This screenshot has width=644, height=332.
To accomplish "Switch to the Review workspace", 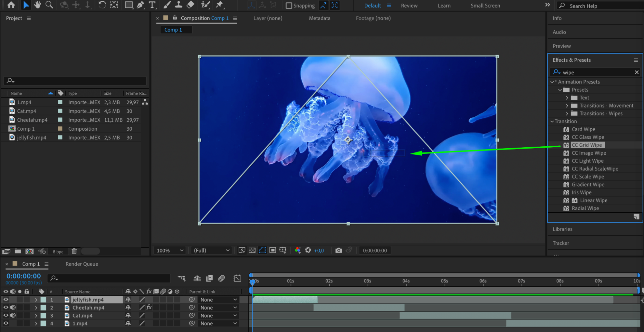I will click(409, 5).
